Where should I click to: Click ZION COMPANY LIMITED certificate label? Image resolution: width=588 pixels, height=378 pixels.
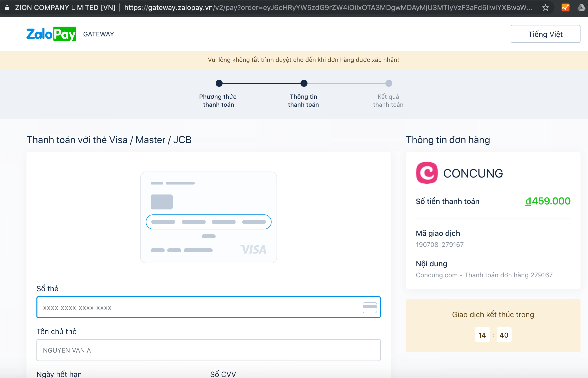[65, 7]
